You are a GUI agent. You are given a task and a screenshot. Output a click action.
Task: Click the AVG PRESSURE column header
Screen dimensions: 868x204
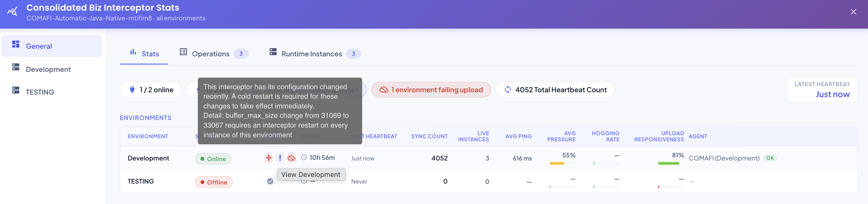pos(561,136)
